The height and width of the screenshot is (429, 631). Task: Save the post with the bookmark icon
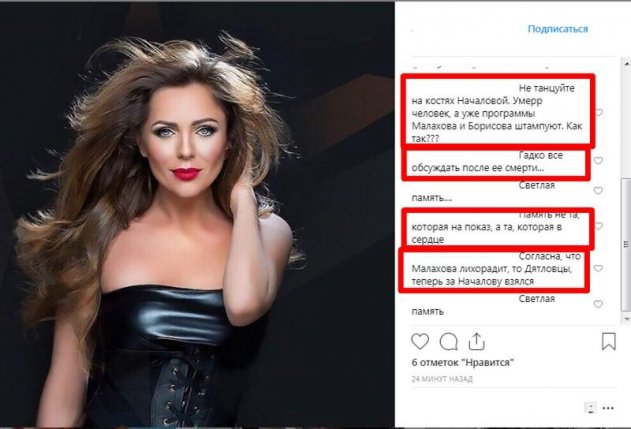[x=608, y=342]
